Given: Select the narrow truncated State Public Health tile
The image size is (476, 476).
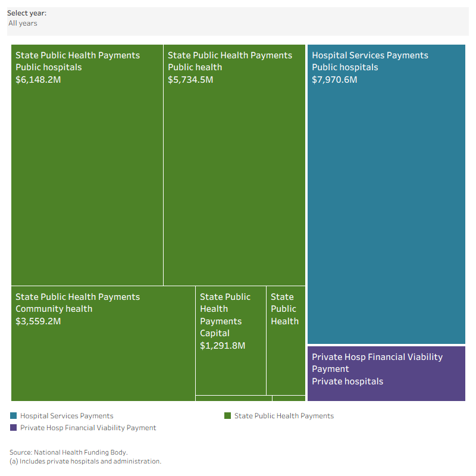Looking at the screenshot, I should pyautogui.click(x=286, y=340).
